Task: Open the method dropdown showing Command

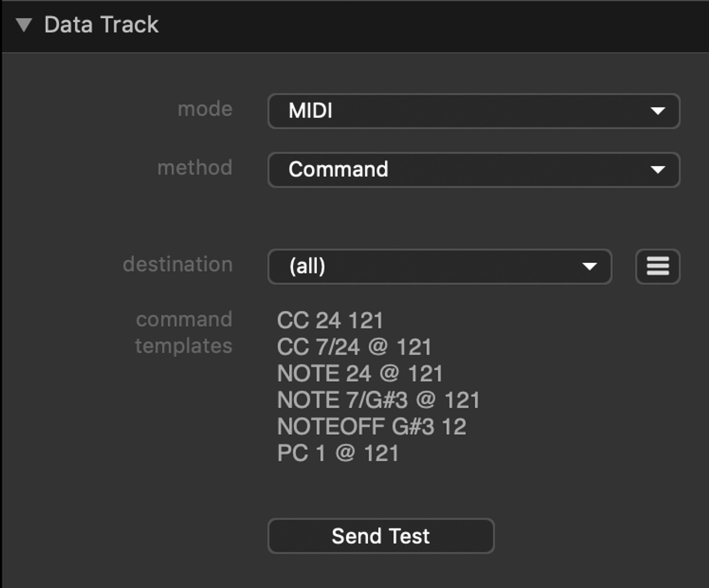Action: pyautogui.click(x=473, y=170)
